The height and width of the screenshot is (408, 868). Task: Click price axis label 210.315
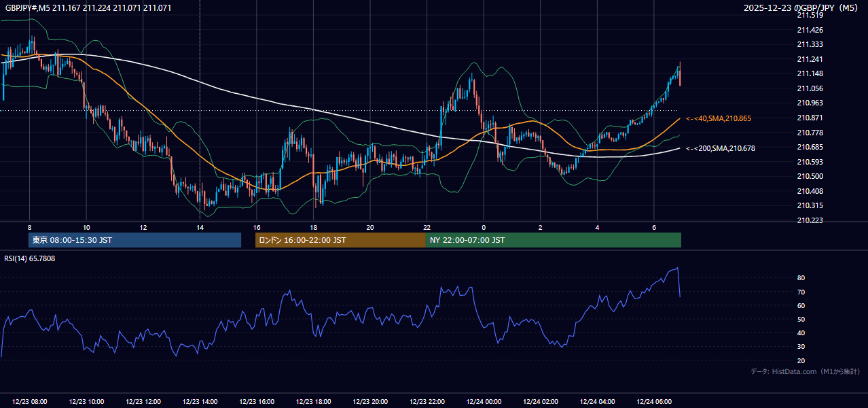(x=810, y=205)
